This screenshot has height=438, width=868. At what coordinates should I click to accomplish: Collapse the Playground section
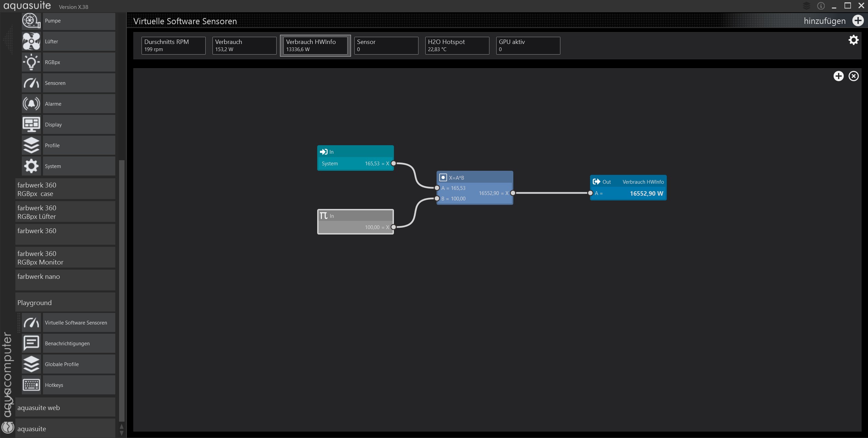[x=65, y=303]
